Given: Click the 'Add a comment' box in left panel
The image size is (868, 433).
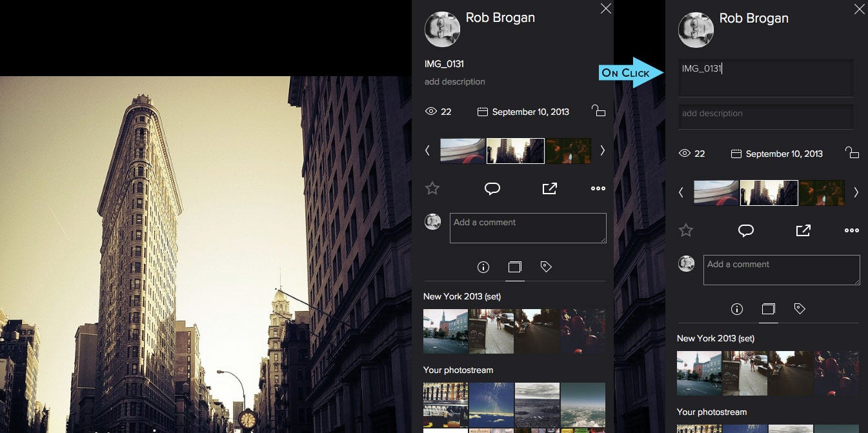Looking at the screenshot, I should click(x=528, y=228).
